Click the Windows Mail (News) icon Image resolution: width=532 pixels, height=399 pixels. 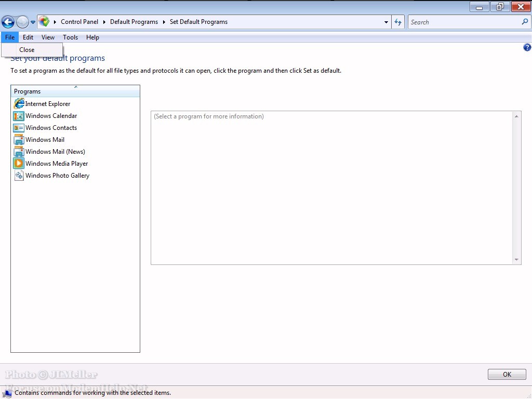19,152
